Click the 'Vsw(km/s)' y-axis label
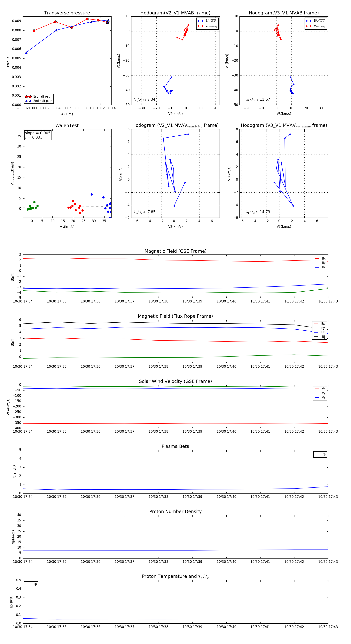 click(x=8, y=407)
